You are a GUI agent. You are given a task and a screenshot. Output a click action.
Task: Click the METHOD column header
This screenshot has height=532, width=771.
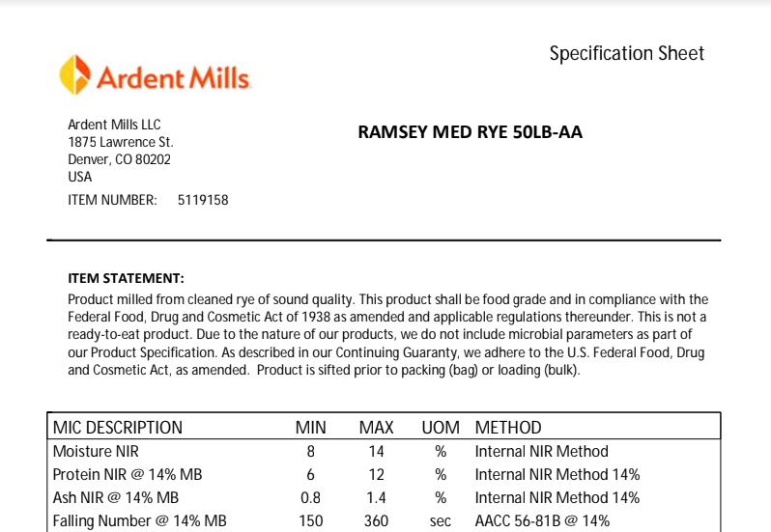pyautogui.click(x=508, y=427)
